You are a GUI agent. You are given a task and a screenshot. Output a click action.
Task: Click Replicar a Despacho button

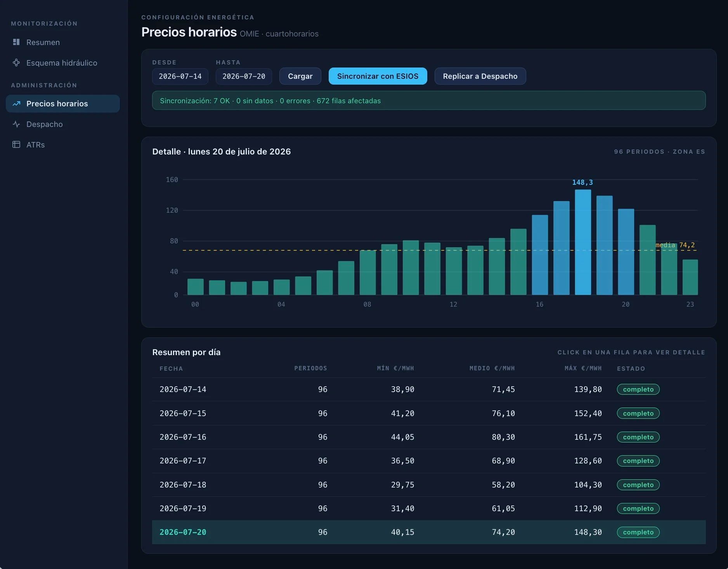[x=480, y=76]
